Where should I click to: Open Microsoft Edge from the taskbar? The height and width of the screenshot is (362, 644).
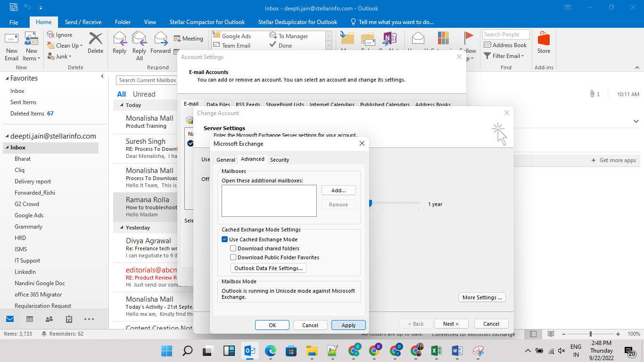(270, 351)
